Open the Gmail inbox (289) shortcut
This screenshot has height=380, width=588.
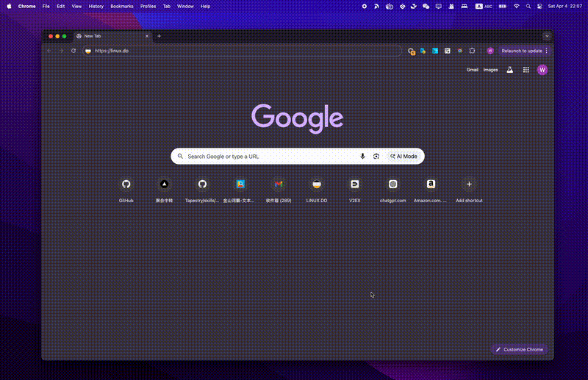click(279, 190)
